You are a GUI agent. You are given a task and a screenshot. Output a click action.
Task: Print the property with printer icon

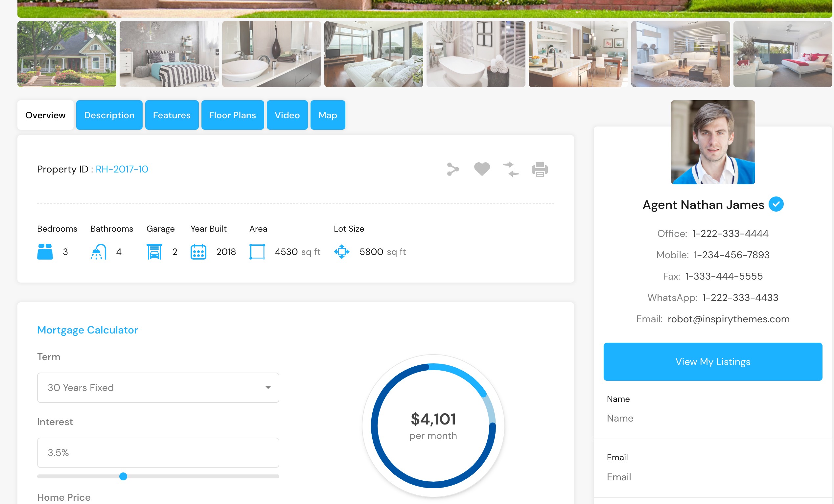540,170
